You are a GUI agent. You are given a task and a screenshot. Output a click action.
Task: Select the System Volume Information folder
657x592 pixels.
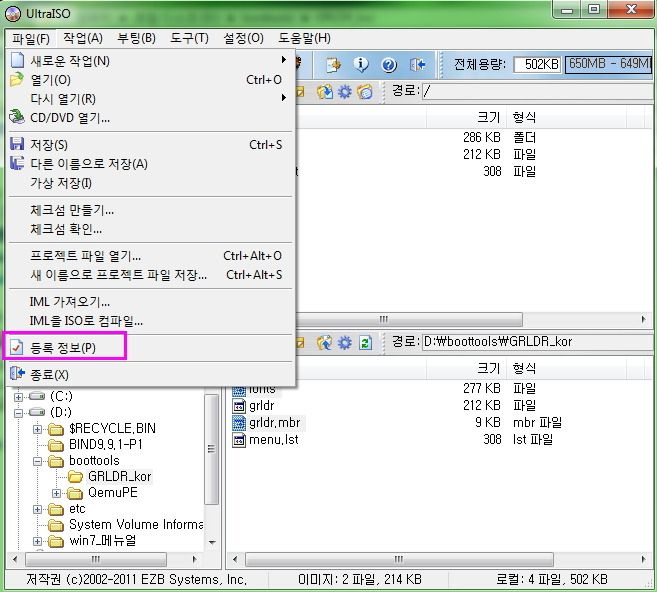pos(136,525)
